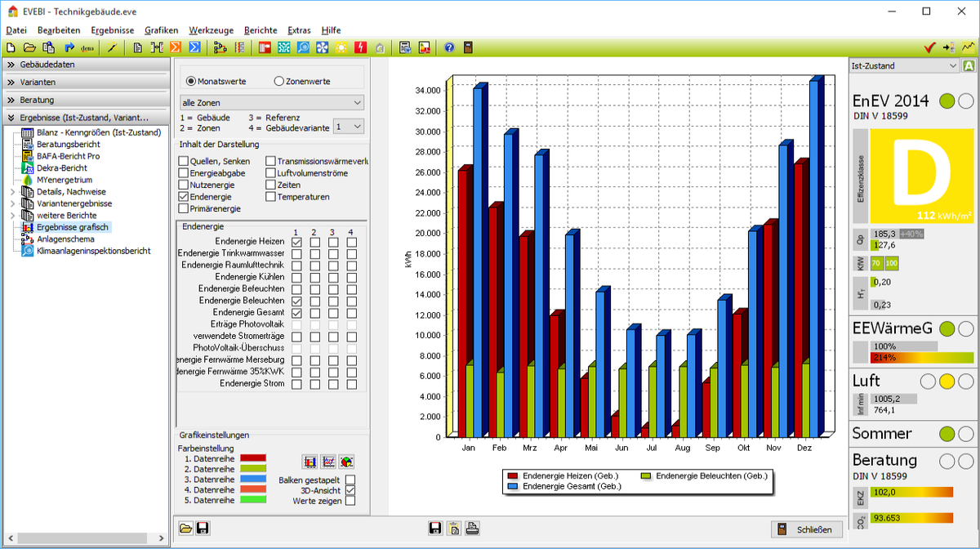Viewport: 980px width, 549px height.
Task: Enable the Energieabgabe checkbox
Action: [184, 173]
